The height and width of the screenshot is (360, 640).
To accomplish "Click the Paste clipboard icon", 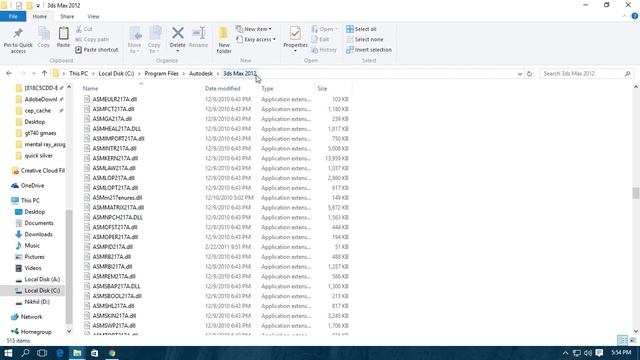I will (x=63, y=33).
